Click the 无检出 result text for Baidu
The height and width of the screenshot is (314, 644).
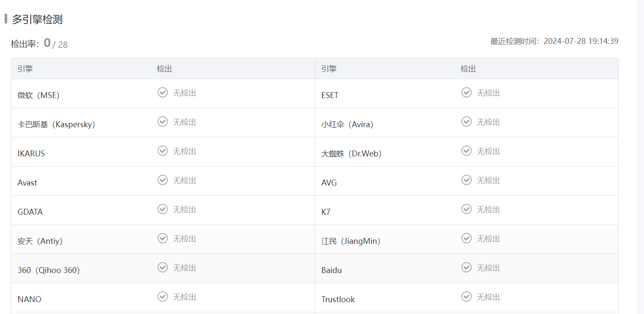[488, 268]
